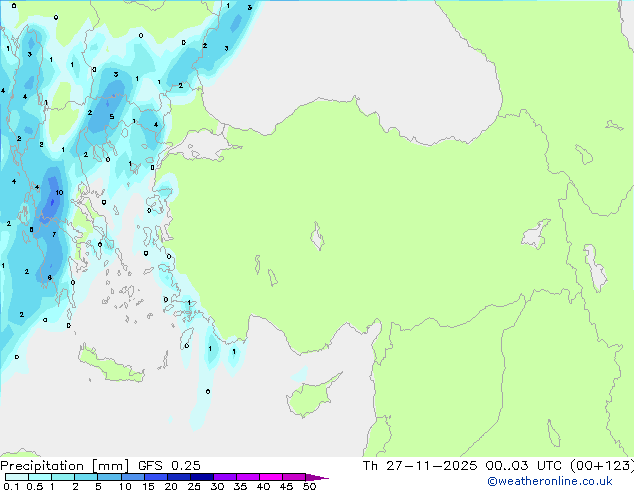This screenshot has width=634, height=490.
Task: Select the 20–25 mm legend swatch
Action: pos(178,477)
